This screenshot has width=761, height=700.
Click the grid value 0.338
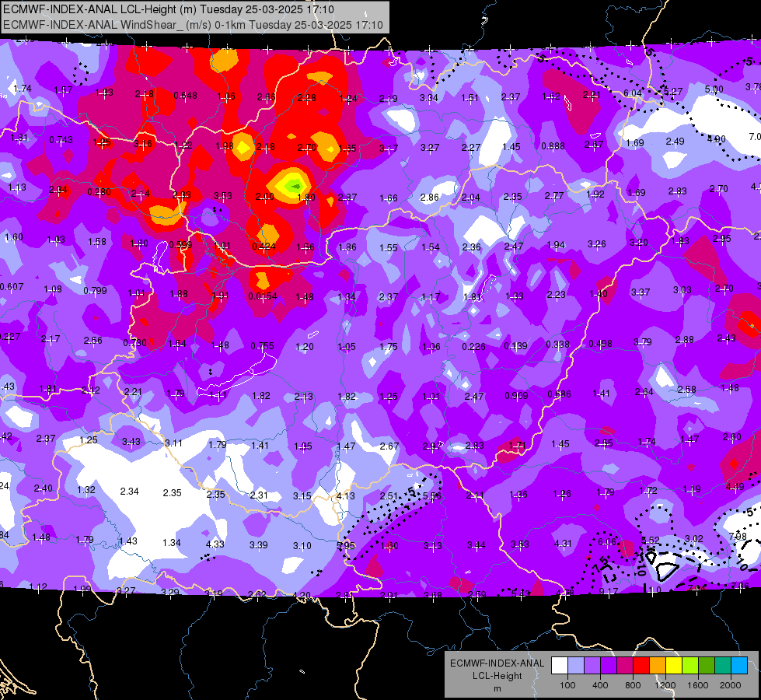point(558,345)
